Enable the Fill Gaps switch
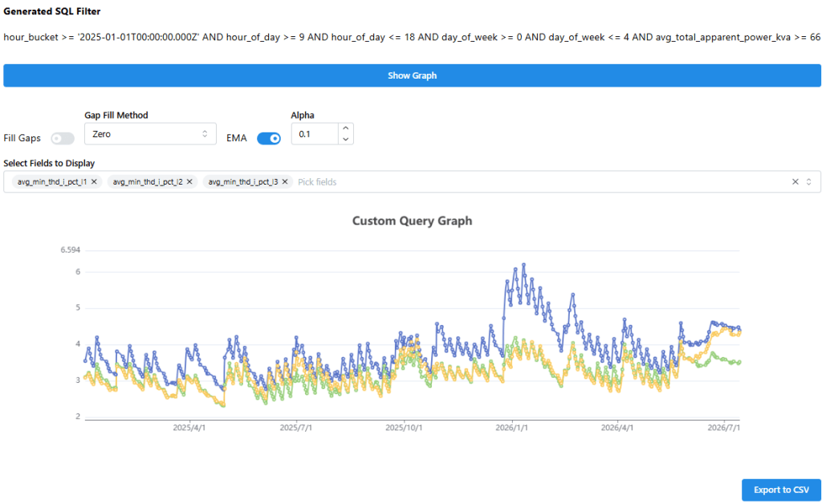822x504 pixels. pos(63,138)
